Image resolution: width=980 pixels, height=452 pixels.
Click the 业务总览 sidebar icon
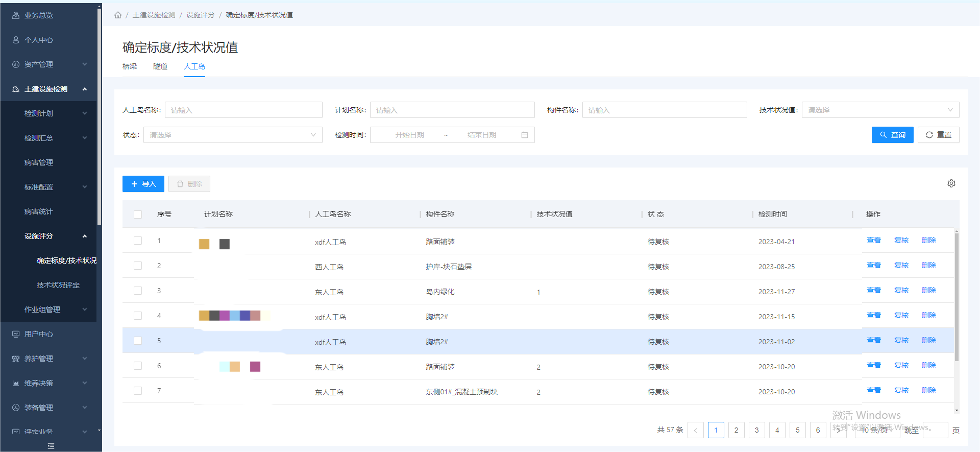[x=16, y=15]
